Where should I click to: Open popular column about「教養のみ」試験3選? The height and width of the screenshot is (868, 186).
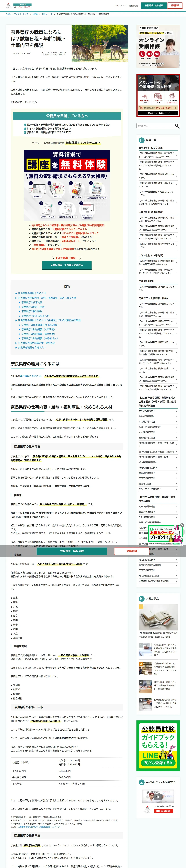[x=158, y=669]
